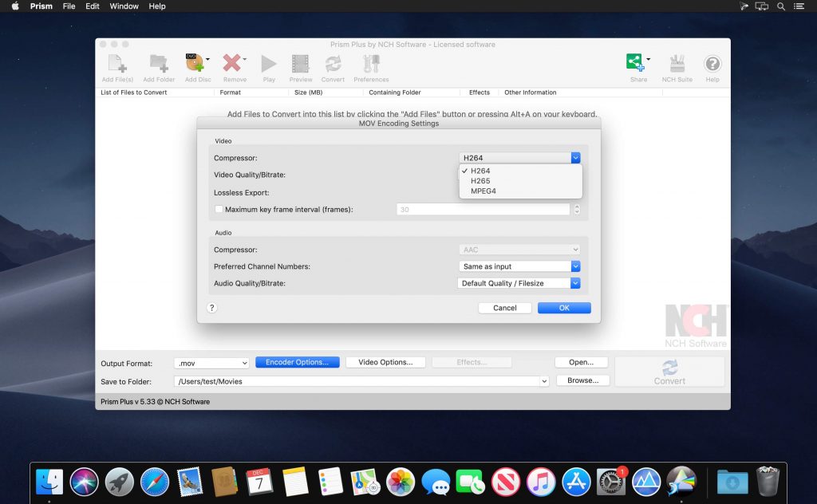Image resolution: width=817 pixels, height=504 pixels.
Task: Open the Output Format .mov dropdown
Action: [x=211, y=364]
